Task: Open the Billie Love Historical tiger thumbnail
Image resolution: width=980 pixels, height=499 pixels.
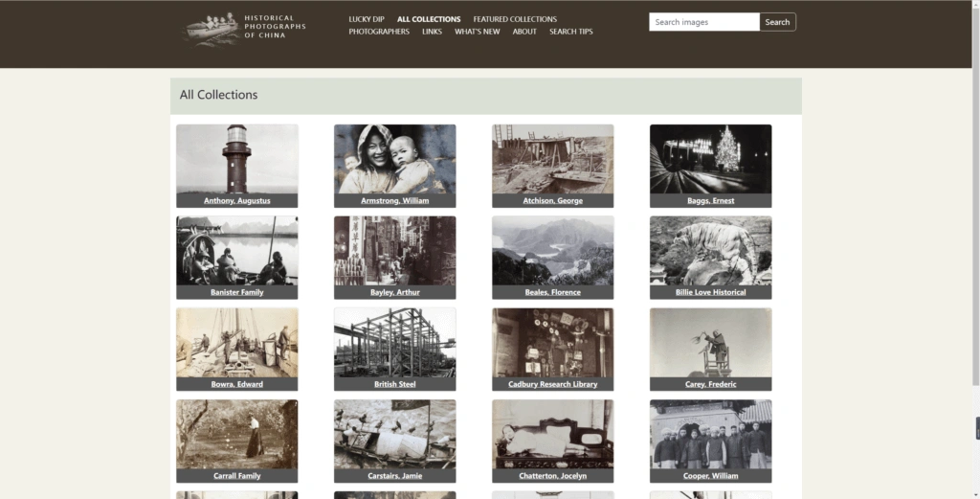Action: pyautogui.click(x=711, y=251)
